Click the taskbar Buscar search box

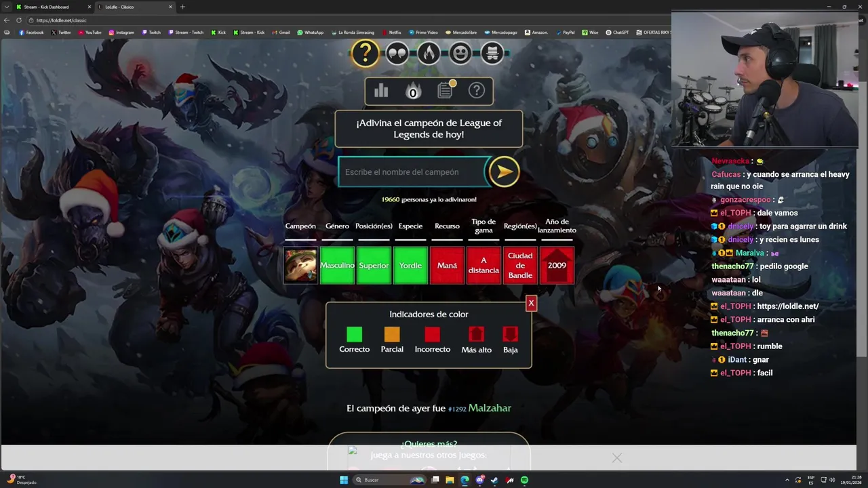tap(389, 480)
